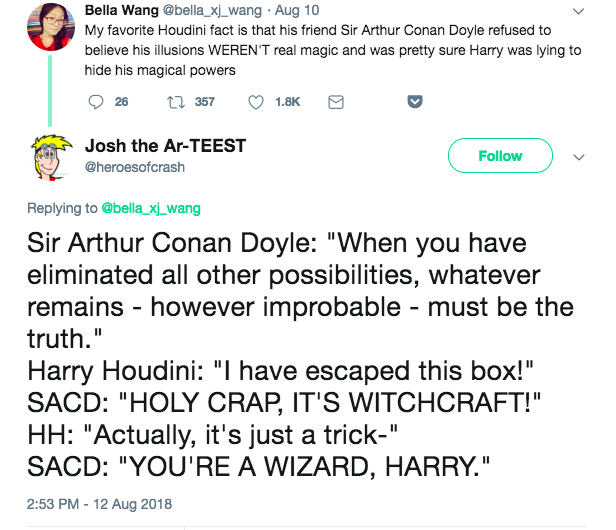616x530 pixels.
Task: View the 357 retweets count
Action: 204,101
